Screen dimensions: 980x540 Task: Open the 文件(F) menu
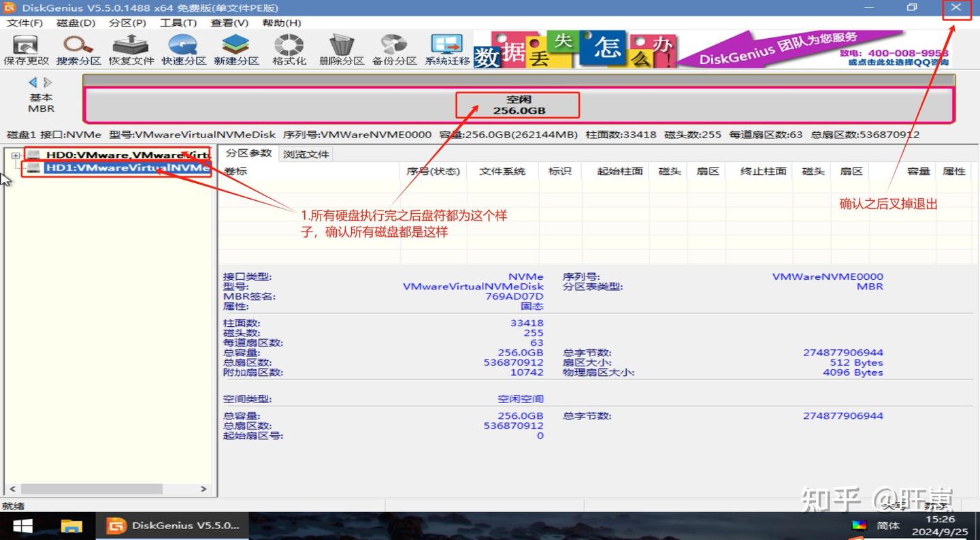click(24, 23)
